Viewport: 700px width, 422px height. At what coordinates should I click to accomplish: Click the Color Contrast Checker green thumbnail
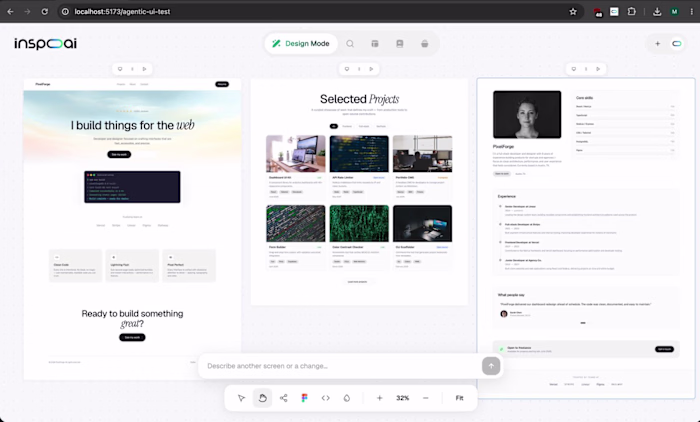359,223
